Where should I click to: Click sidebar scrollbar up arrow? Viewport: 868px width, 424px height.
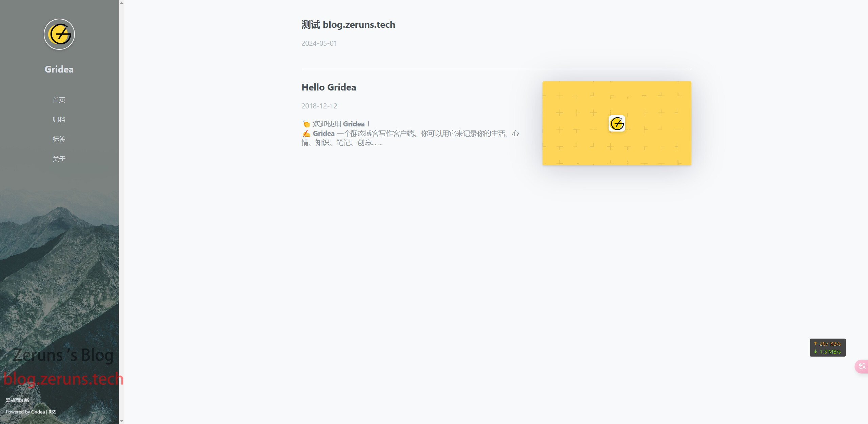click(x=121, y=3)
